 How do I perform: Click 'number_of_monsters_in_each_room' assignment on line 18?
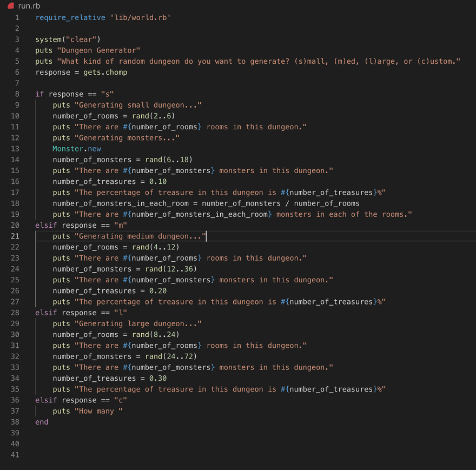coord(121,203)
